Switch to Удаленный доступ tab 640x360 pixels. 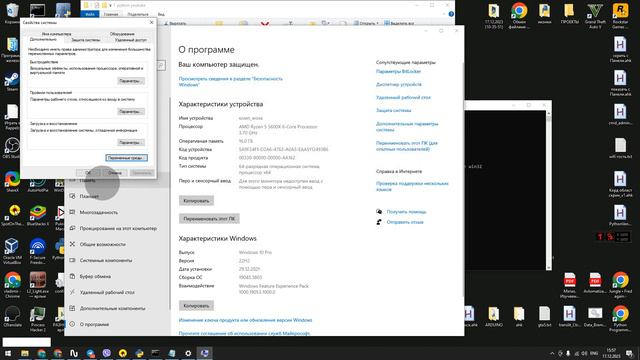(x=131, y=40)
